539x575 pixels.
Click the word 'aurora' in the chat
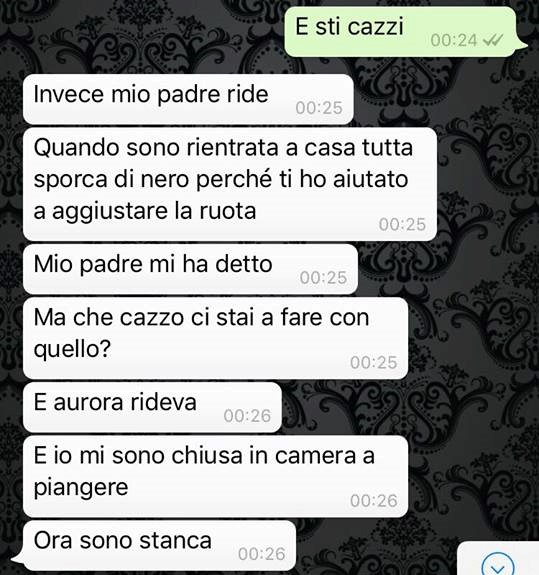coord(89,402)
